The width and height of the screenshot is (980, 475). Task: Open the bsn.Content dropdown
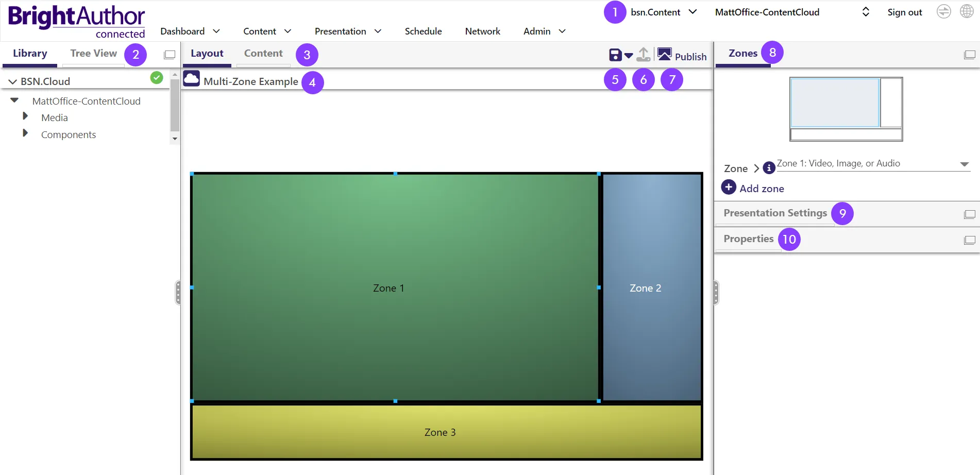click(664, 12)
